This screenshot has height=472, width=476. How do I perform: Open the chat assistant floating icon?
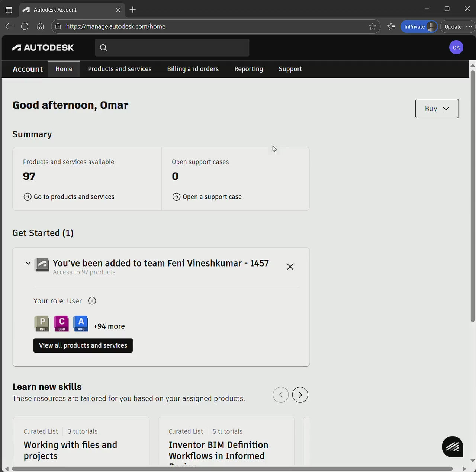(452, 446)
